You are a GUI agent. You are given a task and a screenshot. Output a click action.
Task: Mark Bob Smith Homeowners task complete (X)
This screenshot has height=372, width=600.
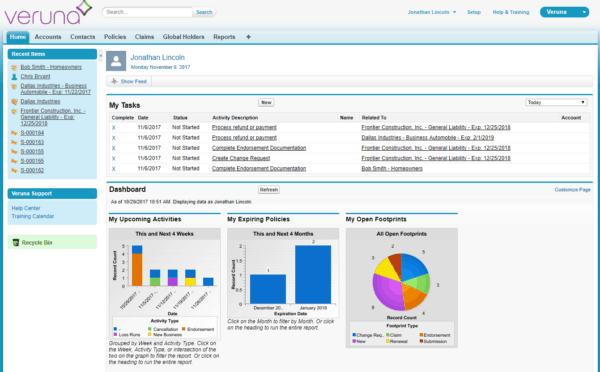tap(114, 169)
